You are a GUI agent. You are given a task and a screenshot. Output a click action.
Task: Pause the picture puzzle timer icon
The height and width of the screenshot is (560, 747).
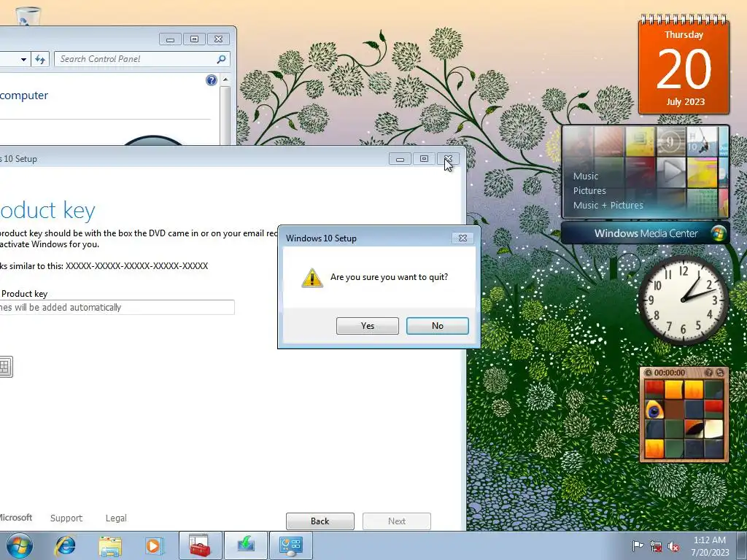click(x=648, y=373)
